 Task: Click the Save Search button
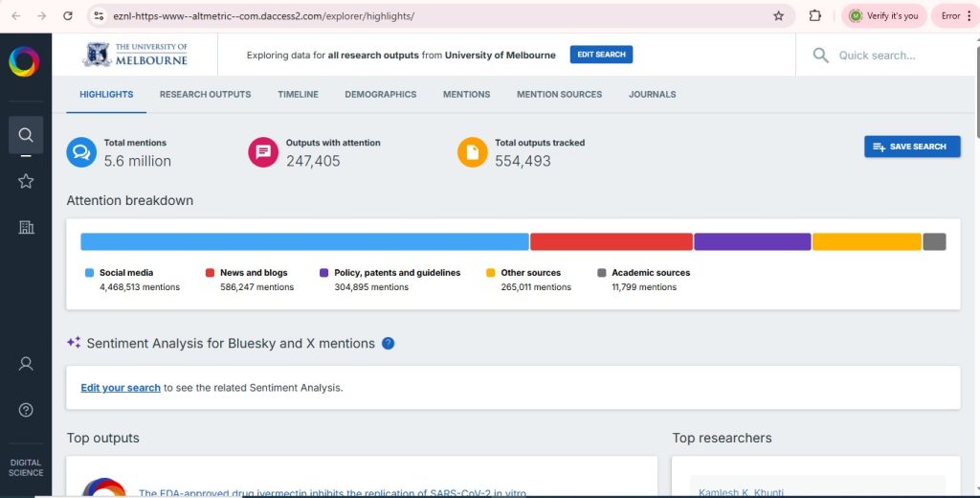click(x=912, y=147)
